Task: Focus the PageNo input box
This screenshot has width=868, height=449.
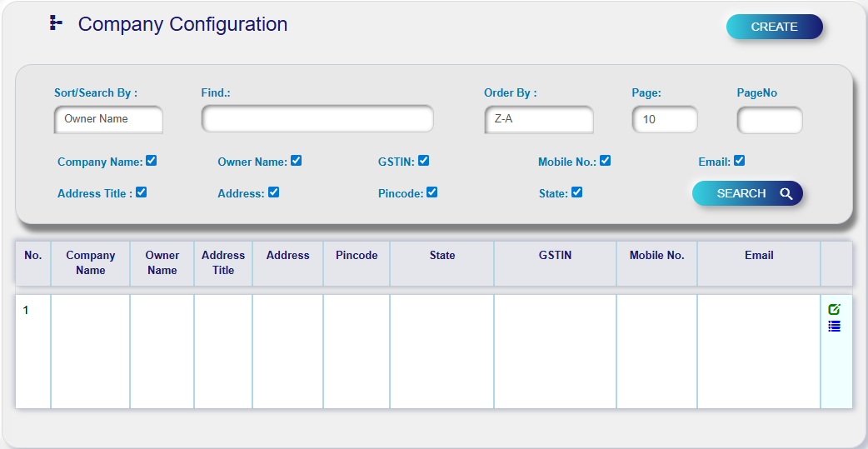Action: (x=769, y=120)
